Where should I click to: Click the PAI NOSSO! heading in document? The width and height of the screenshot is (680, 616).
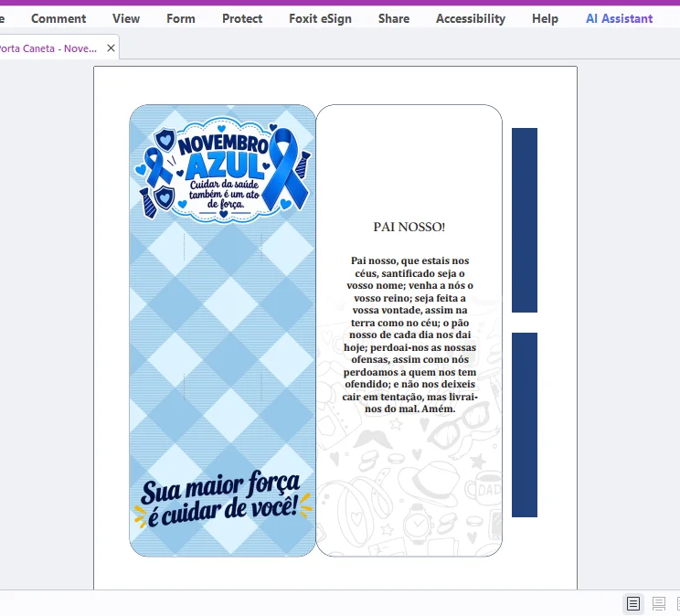point(409,227)
